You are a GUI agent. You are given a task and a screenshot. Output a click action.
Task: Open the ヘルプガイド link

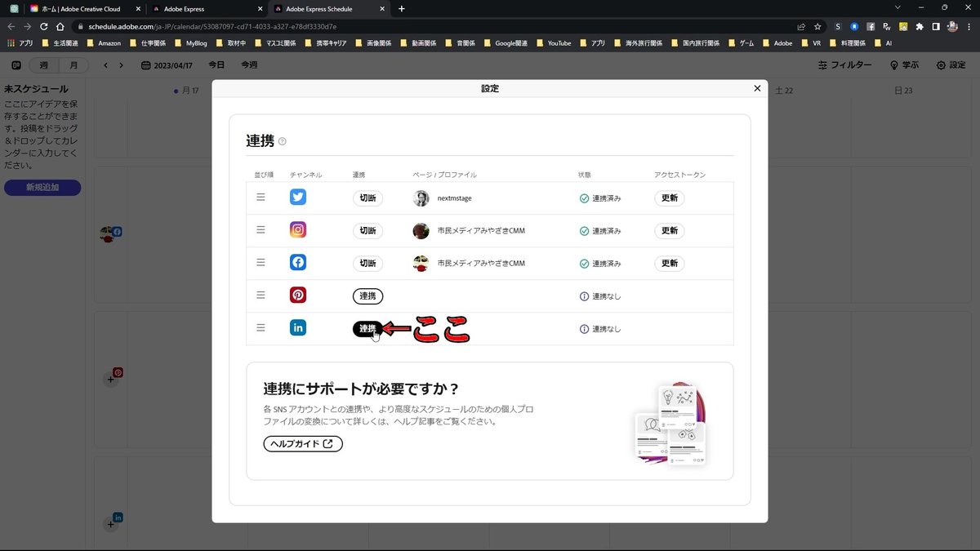pos(303,444)
